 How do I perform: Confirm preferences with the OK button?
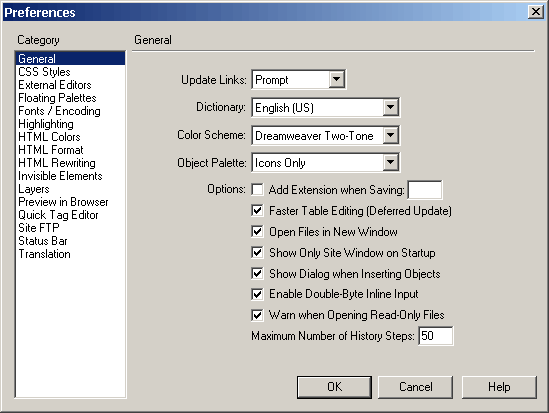[x=334, y=387]
